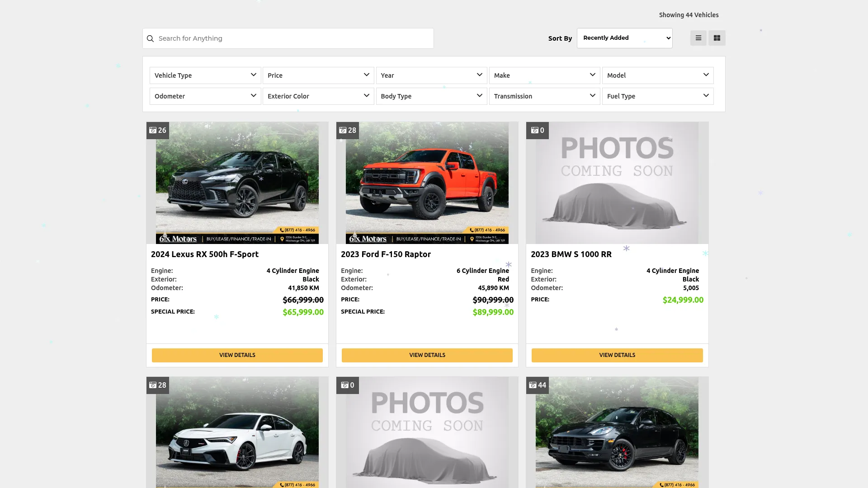Expand the Body Type filter
Viewport: 868px width, 488px height.
[x=431, y=96]
